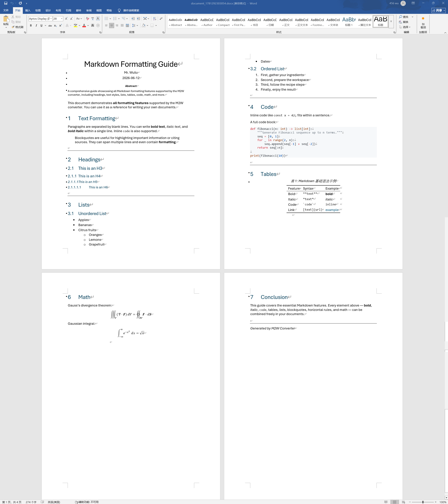Viewport: 448px width, 504px height.
Task: Increase paragraph indent
Action: (138, 19)
